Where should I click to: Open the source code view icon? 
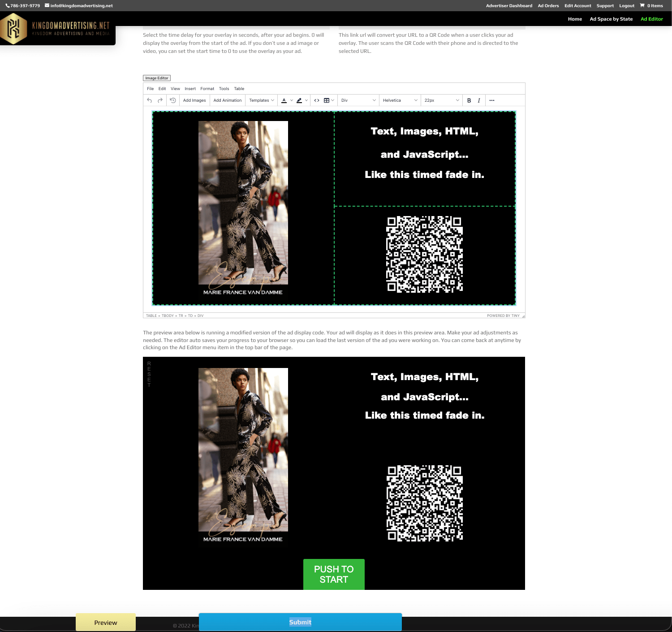point(316,100)
